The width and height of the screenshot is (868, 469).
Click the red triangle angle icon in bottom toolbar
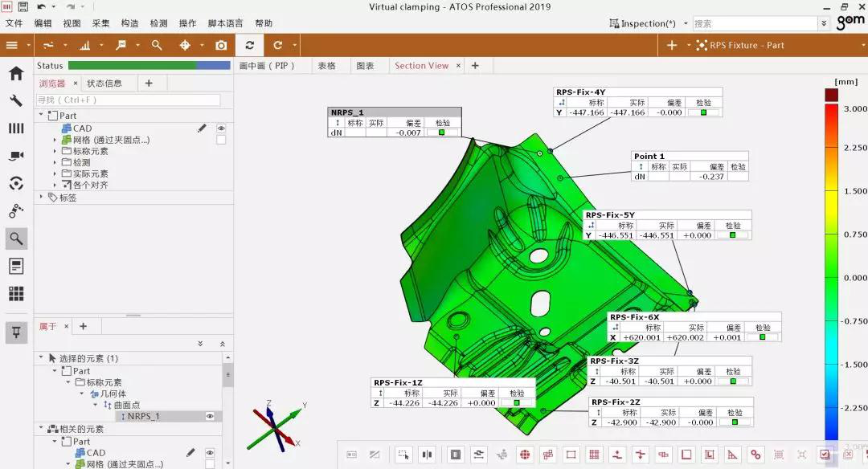pyautogui.click(x=732, y=455)
